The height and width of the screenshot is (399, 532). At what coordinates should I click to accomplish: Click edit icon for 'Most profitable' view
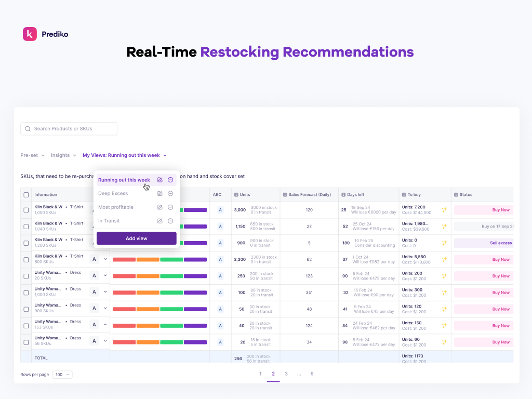coord(160,207)
